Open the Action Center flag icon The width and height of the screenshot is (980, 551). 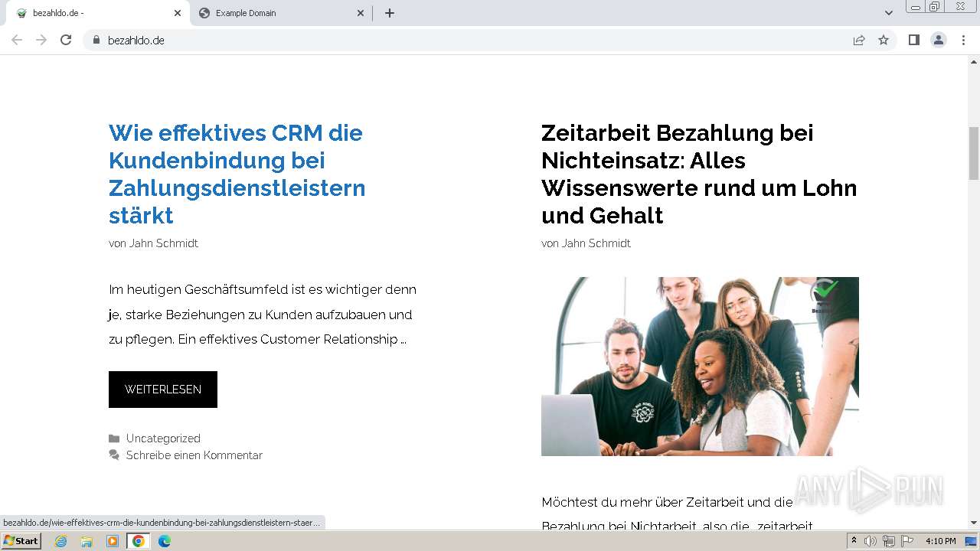pos(907,541)
